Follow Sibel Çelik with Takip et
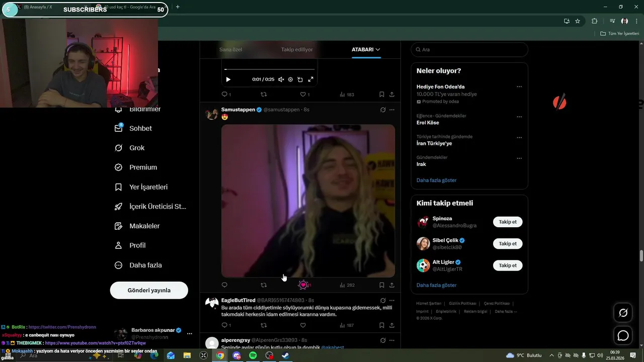644x362 pixels. pos(508,244)
